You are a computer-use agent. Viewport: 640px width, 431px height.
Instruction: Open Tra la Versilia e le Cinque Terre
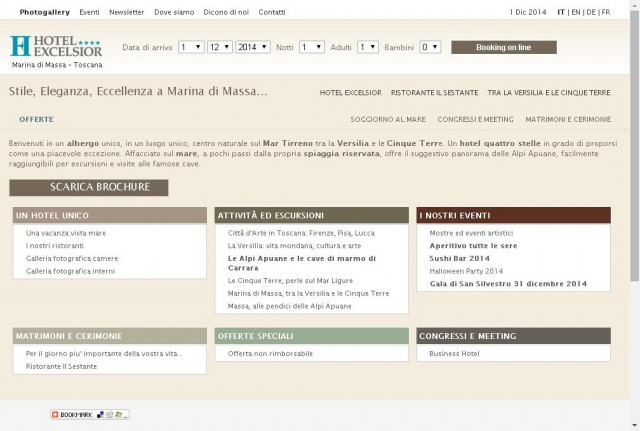549,93
